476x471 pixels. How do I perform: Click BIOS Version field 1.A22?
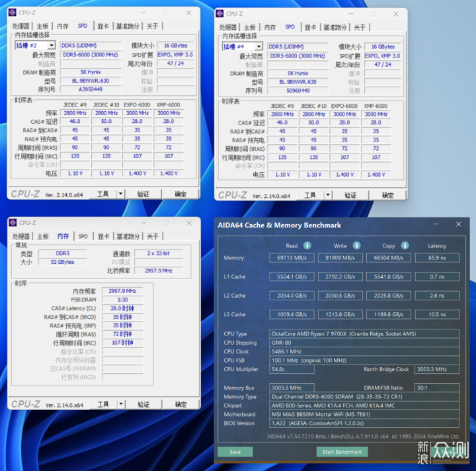coord(364,423)
